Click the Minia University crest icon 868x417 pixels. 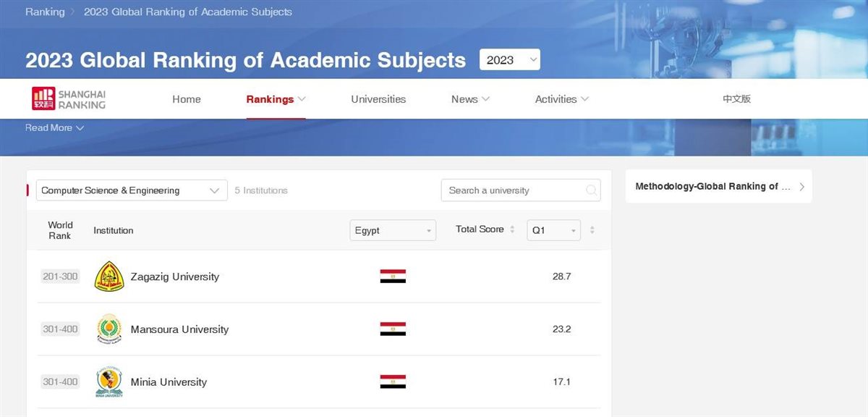pos(109,382)
